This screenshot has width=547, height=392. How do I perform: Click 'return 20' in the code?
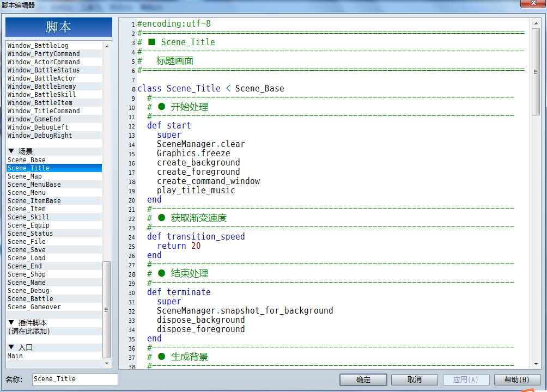[x=179, y=246]
